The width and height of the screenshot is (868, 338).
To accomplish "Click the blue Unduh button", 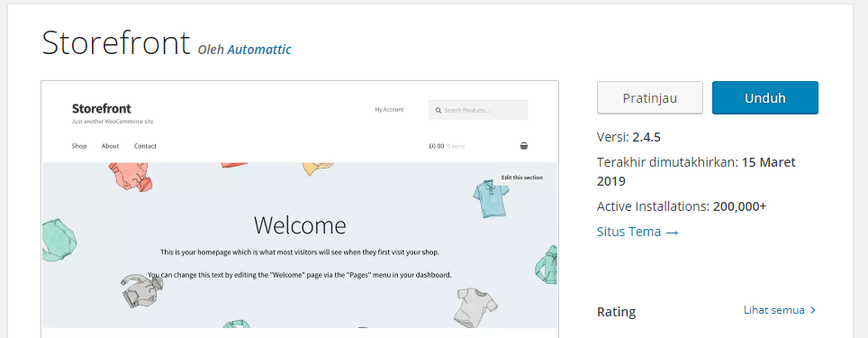I will [x=765, y=98].
